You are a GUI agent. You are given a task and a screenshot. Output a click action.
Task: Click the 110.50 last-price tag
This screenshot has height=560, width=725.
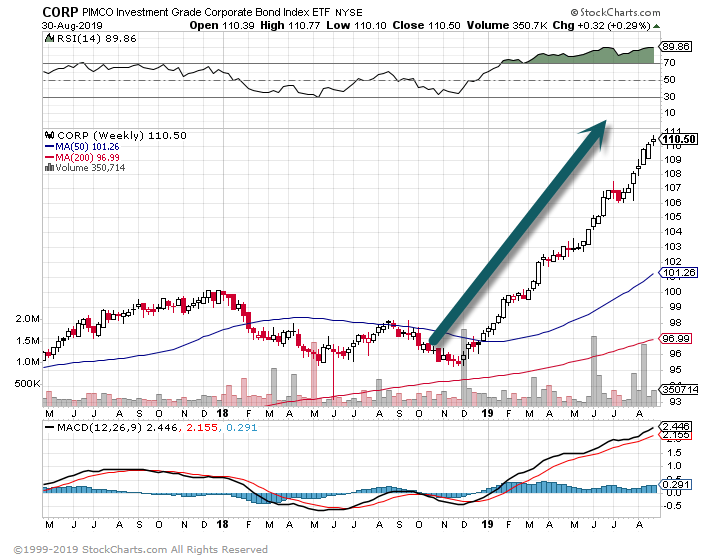pyautogui.click(x=678, y=139)
